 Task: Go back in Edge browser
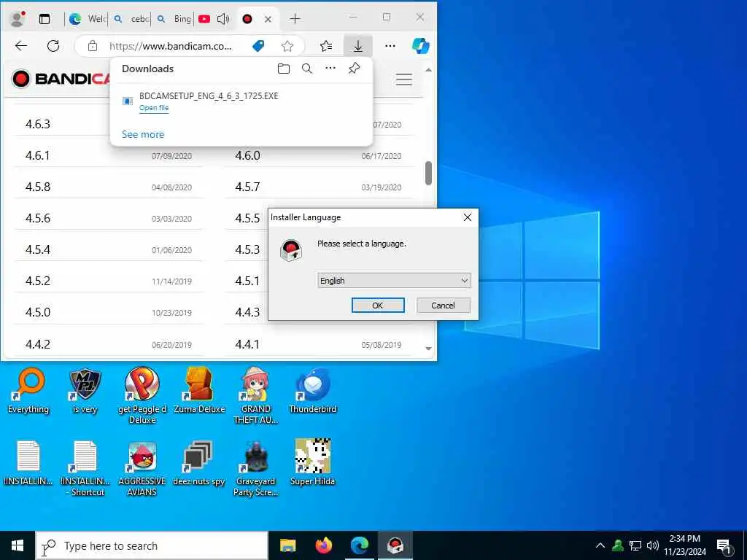[x=21, y=46]
